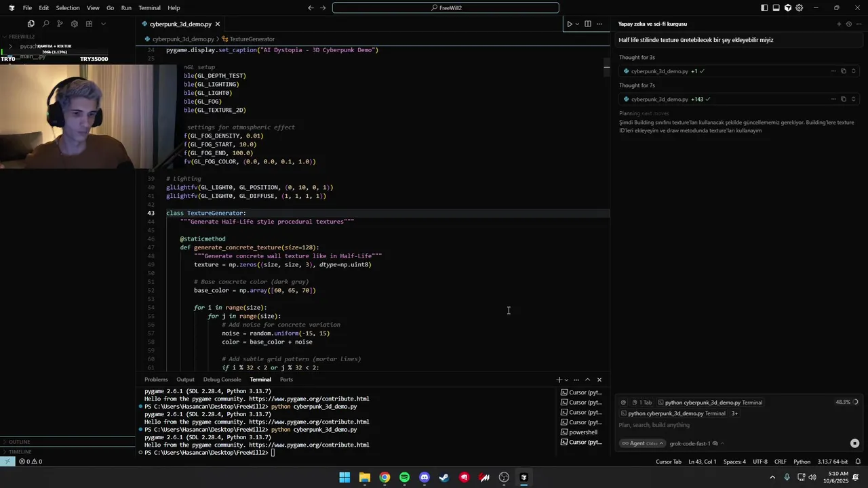Open the Run menu
This screenshot has height=488, width=868.
[126, 8]
